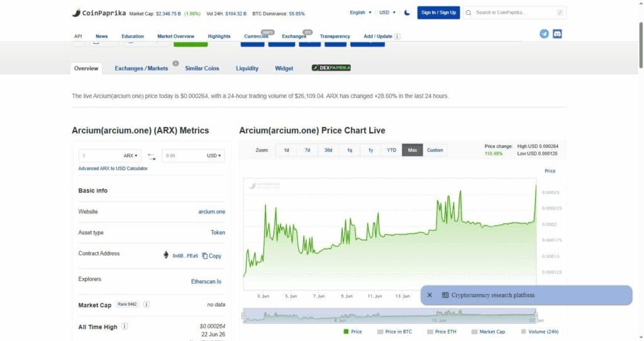Click the Exchanges / Markets count badge

point(175,64)
